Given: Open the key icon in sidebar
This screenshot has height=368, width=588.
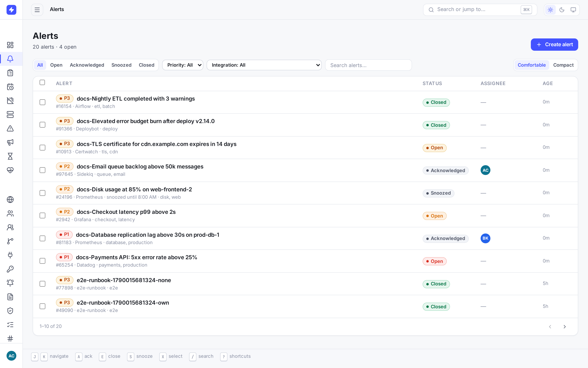Looking at the screenshot, I should coord(10,269).
